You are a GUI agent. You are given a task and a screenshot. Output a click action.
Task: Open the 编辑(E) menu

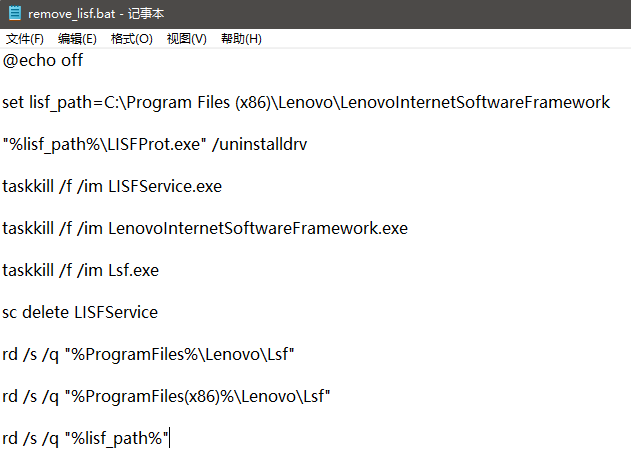(x=77, y=39)
